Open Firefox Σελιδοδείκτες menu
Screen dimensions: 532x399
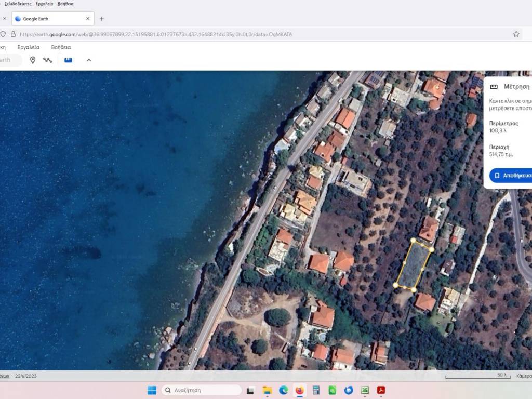click(18, 4)
